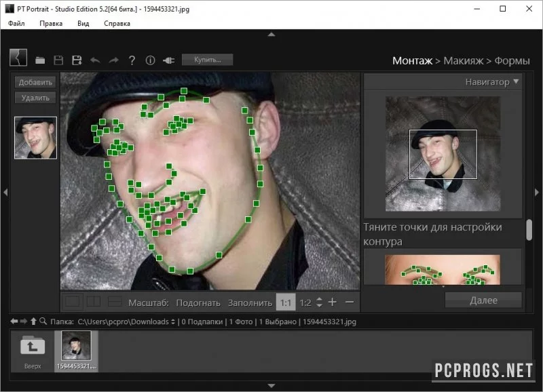The image size is (543, 392).
Task: Click the navigator preview viewport rectangle
Action: point(443,155)
